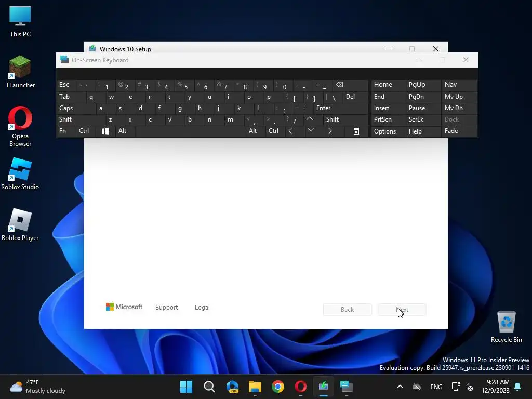Minimize the Windows 10 Setup window
The width and height of the screenshot is (532, 399).
point(389,49)
